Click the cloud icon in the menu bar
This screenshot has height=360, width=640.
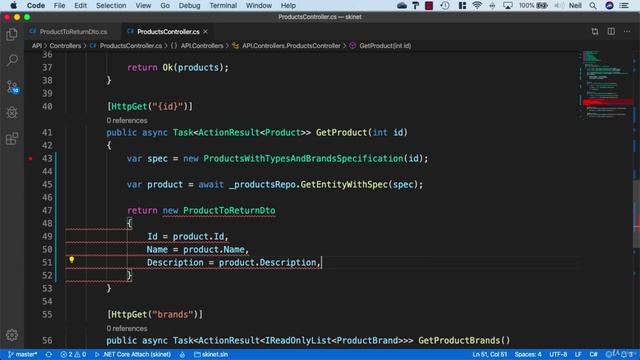tap(402, 5)
